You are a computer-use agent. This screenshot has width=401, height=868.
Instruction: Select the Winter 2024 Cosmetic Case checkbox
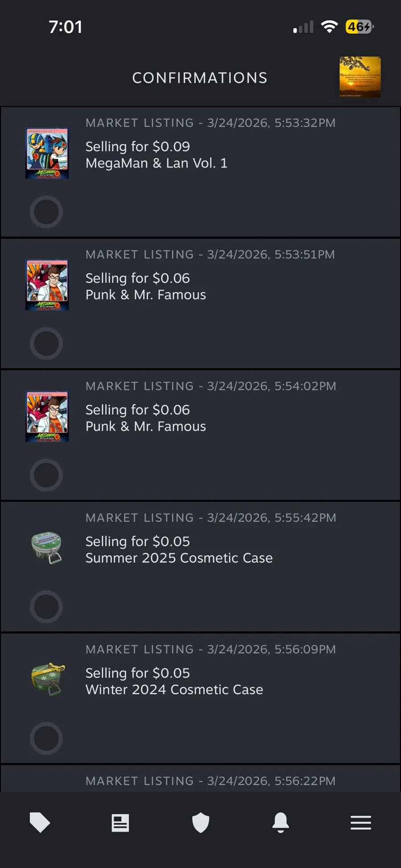pos(46,738)
